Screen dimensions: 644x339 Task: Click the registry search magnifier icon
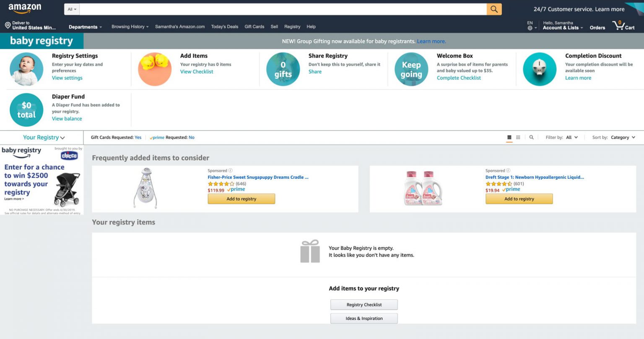click(531, 138)
